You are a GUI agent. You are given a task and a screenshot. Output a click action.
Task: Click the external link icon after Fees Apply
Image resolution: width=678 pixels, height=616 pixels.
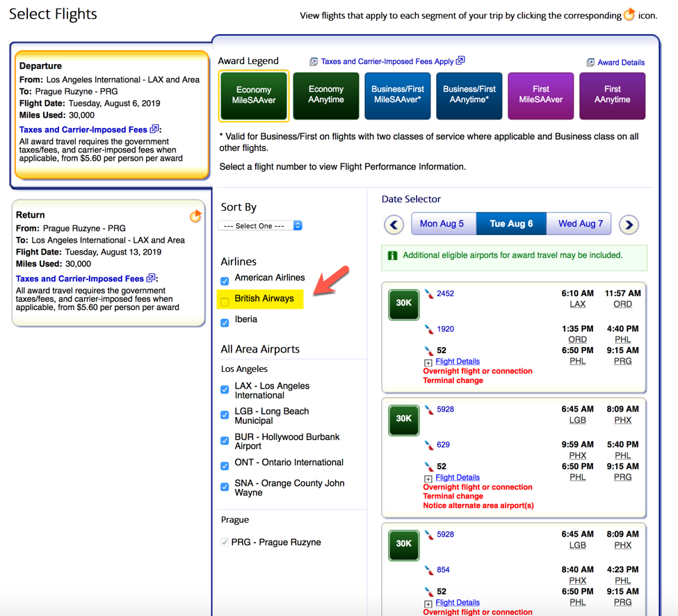[460, 60]
